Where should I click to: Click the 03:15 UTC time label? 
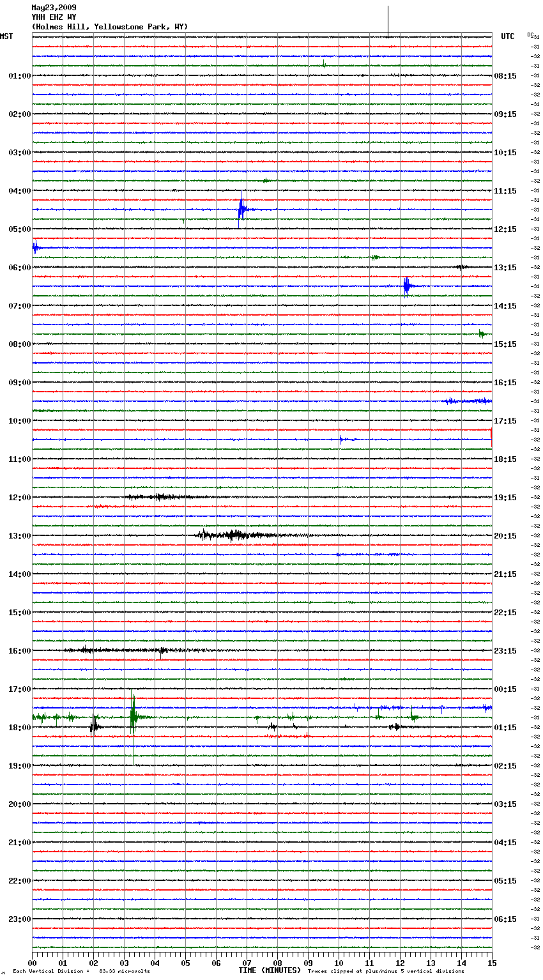[x=505, y=804]
